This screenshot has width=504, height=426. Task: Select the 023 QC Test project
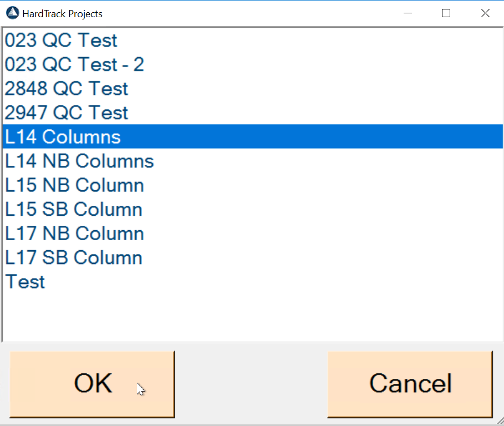click(x=61, y=40)
